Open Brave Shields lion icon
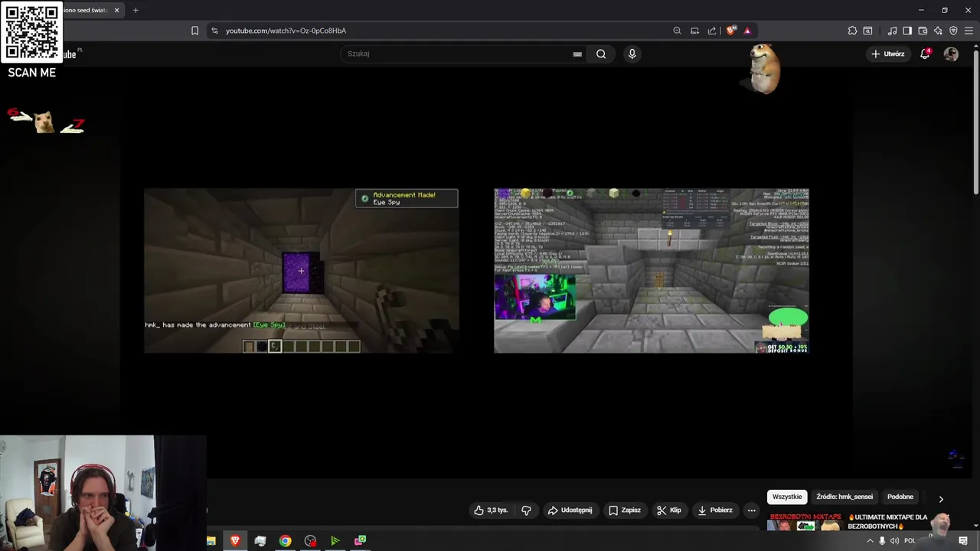Image resolution: width=980 pixels, height=551 pixels. 731,31
